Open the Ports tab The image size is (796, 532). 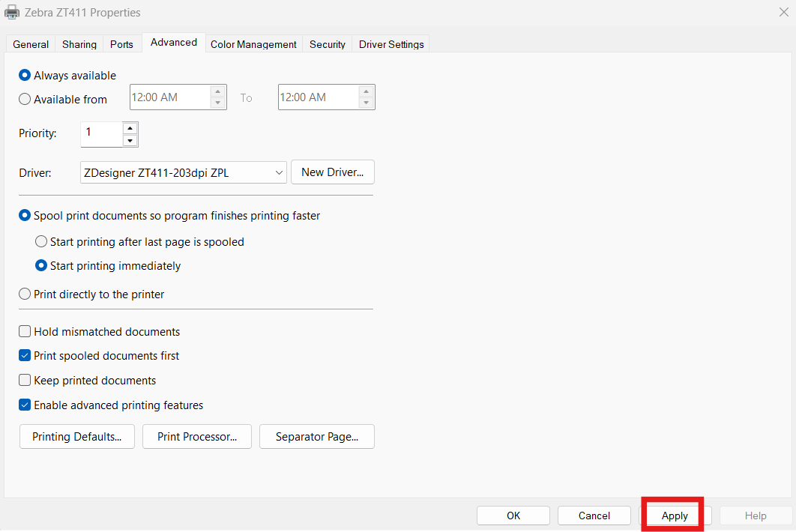[122, 44]
